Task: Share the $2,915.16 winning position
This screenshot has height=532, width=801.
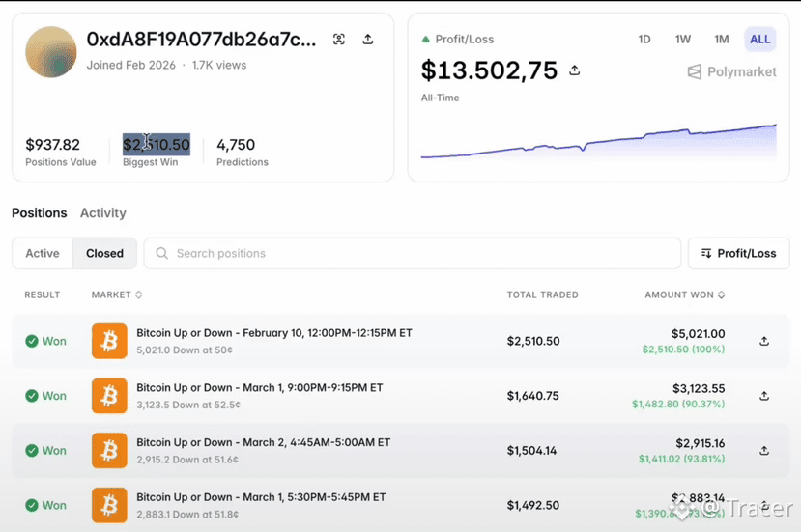Action: 764,450
